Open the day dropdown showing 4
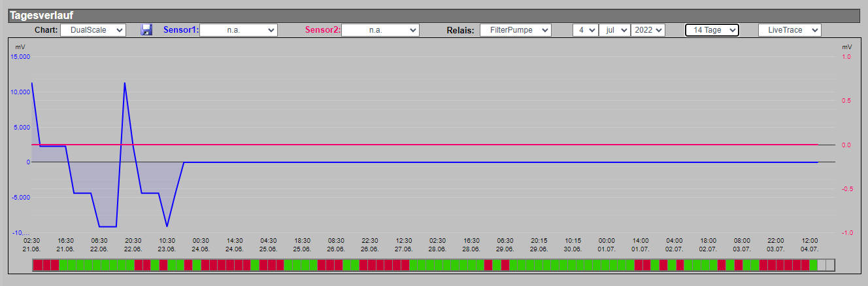 [x=585, y=30]
